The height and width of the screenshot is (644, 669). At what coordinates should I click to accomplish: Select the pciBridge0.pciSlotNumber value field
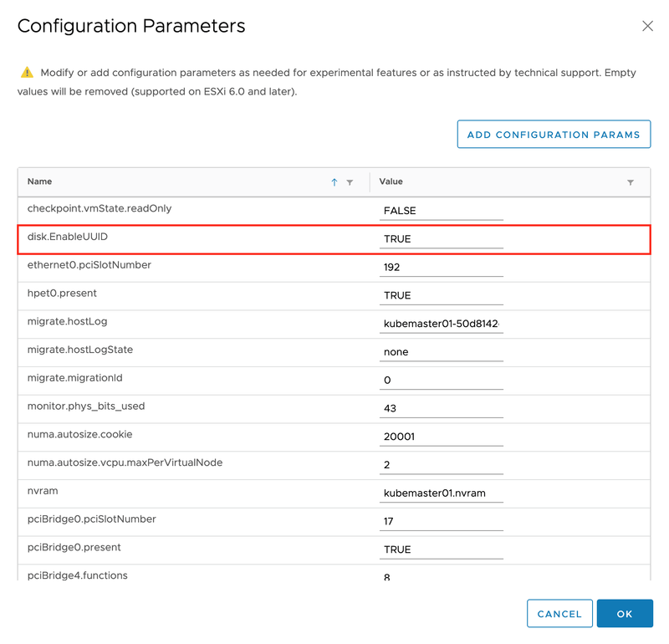(441, 521)
